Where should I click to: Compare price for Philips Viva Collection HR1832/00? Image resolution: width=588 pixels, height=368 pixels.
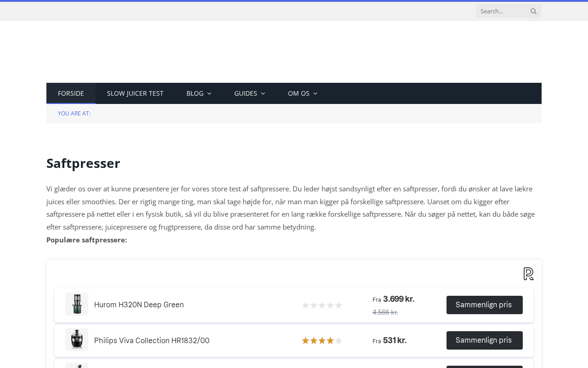point(485,340)
